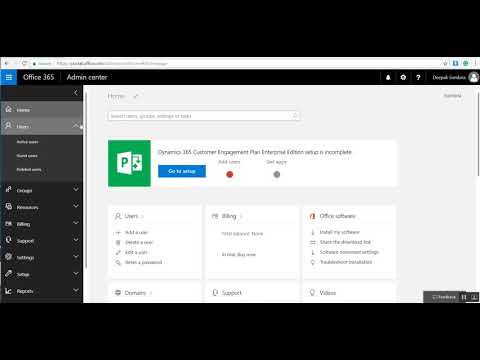The image size is (480, 360).
Task: Select Reports label in the sidebar
Action: coord(25,291)
